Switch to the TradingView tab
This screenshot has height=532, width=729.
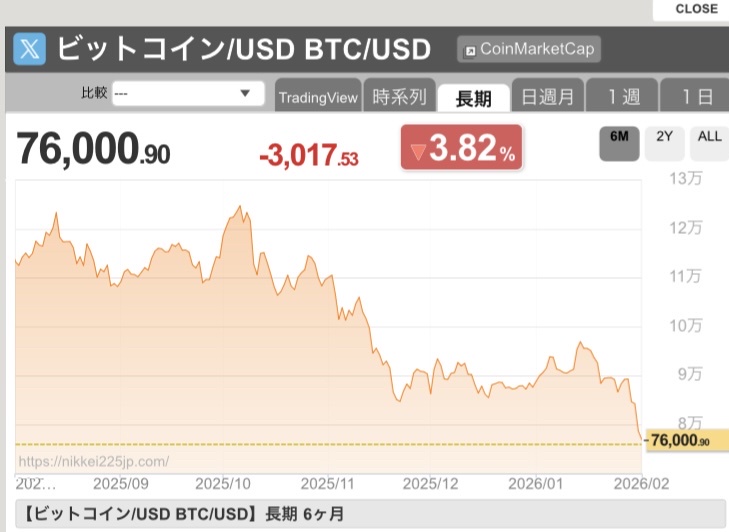(x=317, y=97)
